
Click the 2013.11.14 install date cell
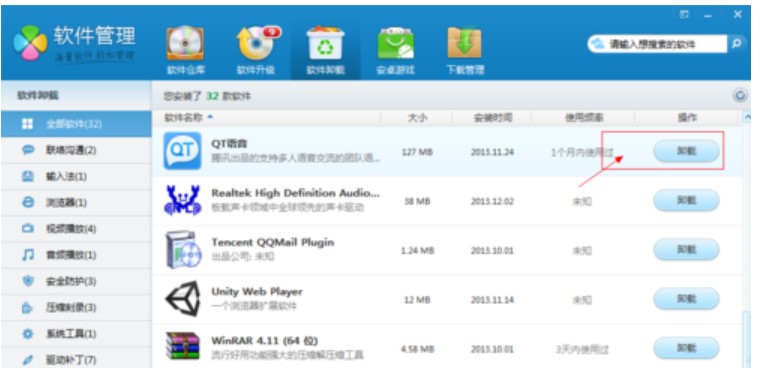492,300
